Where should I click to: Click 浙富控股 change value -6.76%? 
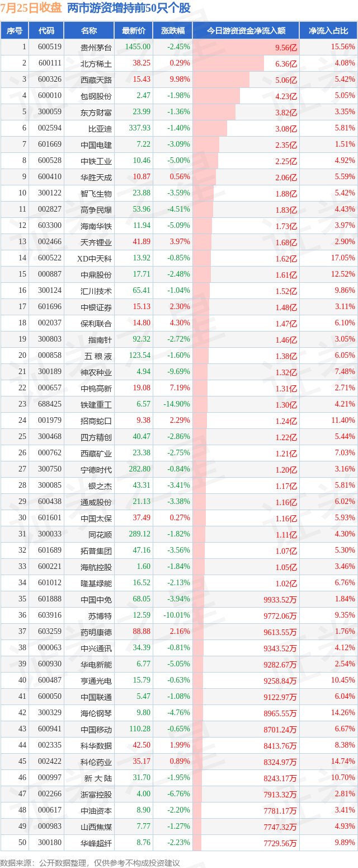click(x=178, y=794)
